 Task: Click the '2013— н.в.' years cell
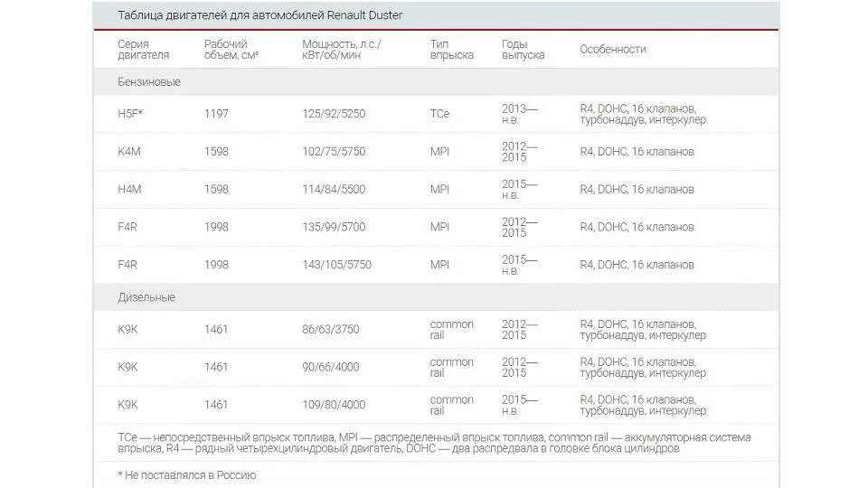[x=519, y=114]
